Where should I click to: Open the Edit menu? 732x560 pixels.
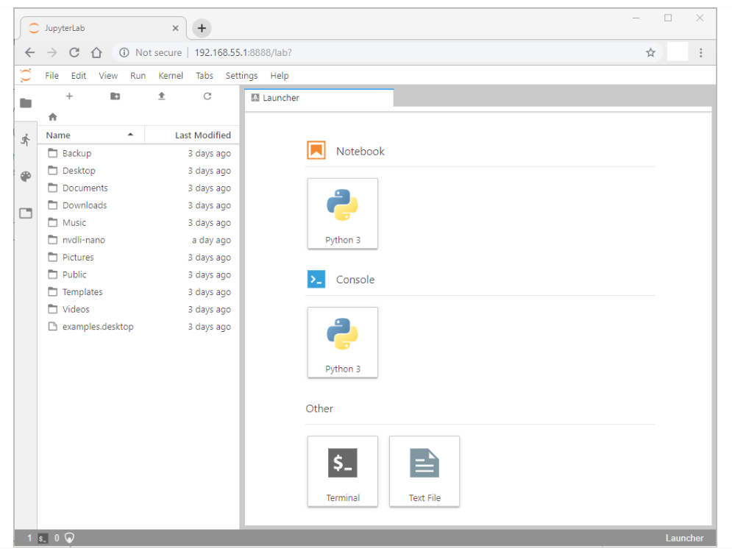(x=79, y=76)
